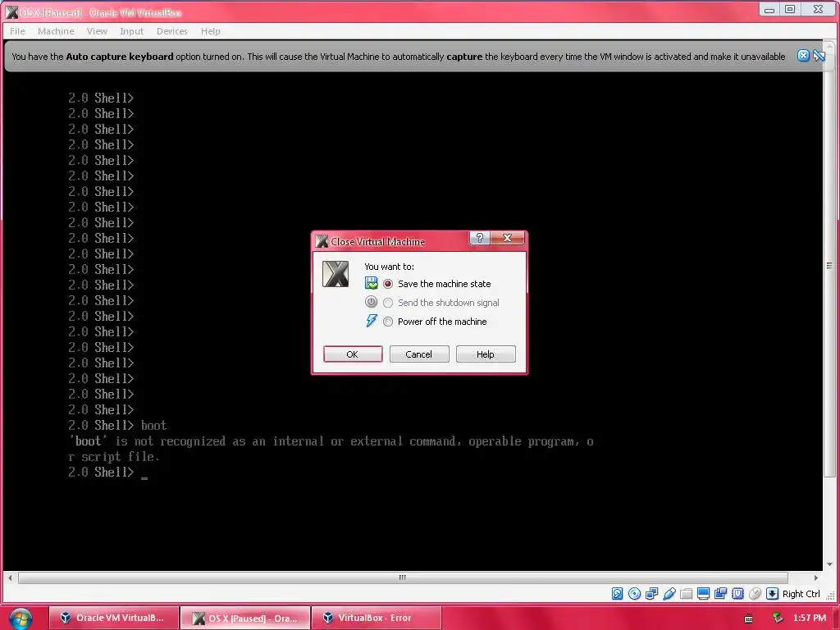Screen dimensions: 840x630
Task: Click the 'is not recognized' error message line
Action: click(x=331, y=441)
